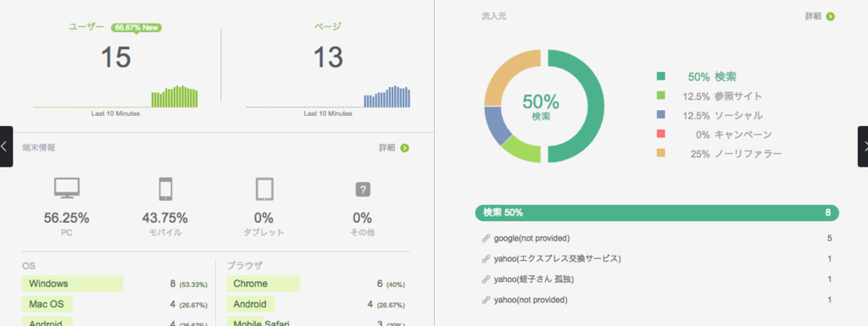Screen dimensions: 868x326
Task: Click the PC desktop monitor icon
Action: coord(66,189)
